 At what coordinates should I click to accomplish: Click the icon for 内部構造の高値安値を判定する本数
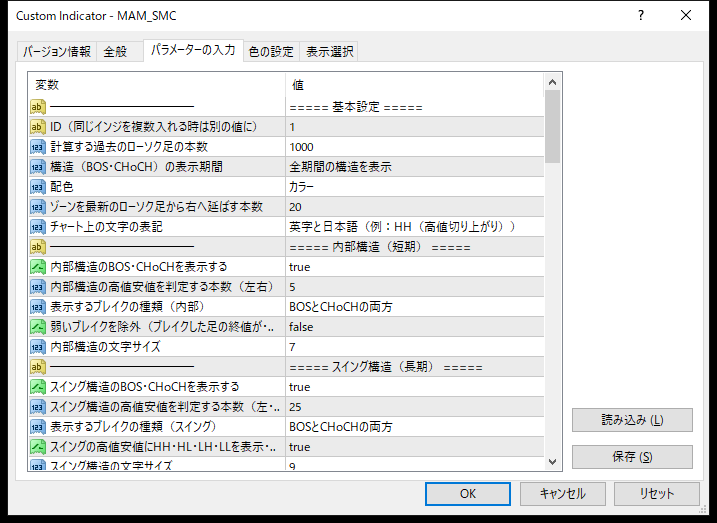[x=38, y=287]
